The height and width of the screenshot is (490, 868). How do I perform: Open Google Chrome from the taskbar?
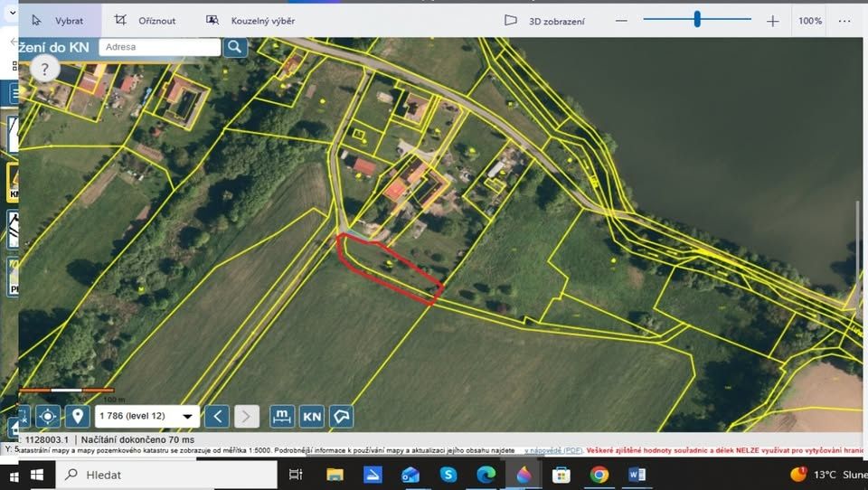[x=599, y=475]
